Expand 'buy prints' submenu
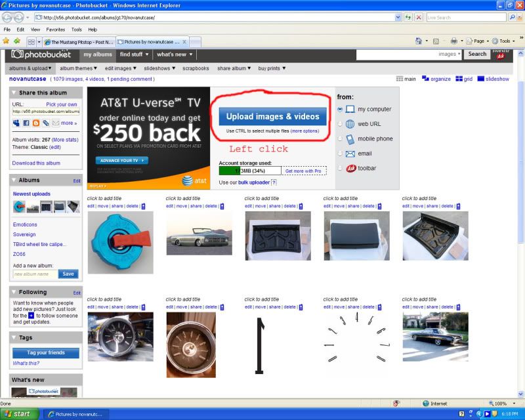The height and width of the screenshot is (420, 525). click(272, 68)
